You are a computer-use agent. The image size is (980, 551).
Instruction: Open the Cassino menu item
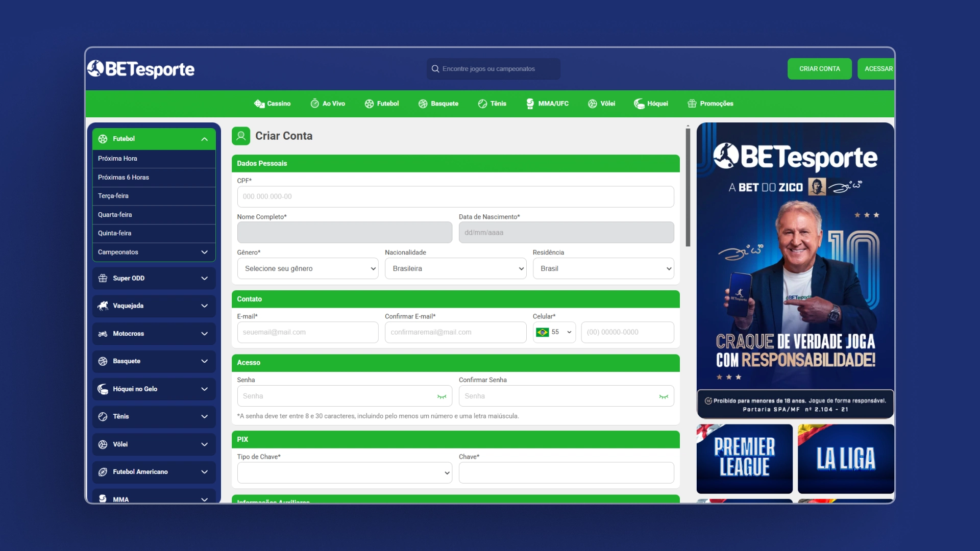(x=273, y=104)
